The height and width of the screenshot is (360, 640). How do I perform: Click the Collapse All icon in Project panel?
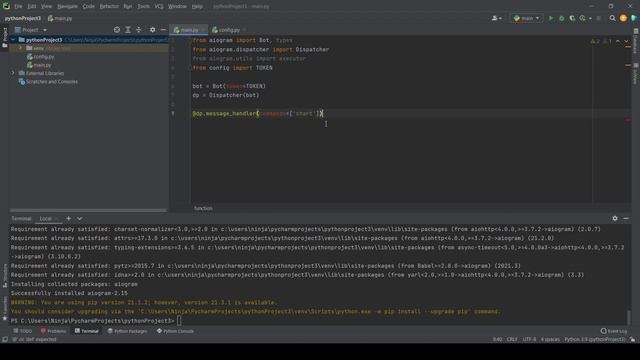coord(139,30)
